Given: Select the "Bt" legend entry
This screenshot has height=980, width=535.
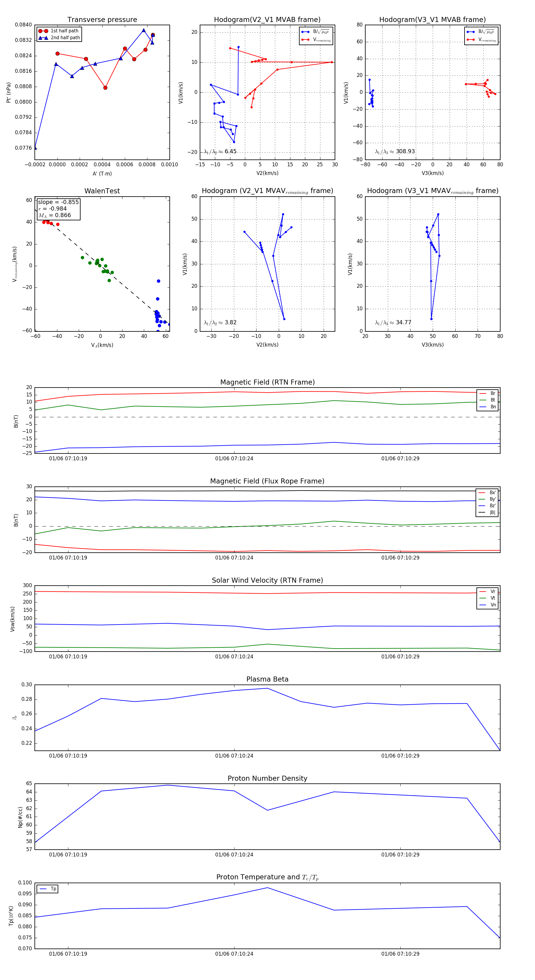Looking at the screenshot, I should point(488,400).
